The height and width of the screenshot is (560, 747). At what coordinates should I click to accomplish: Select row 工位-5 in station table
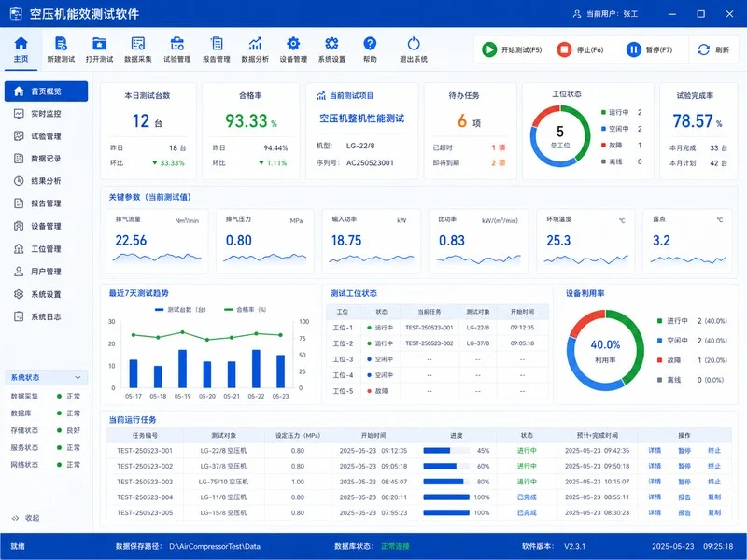coord(437,391)
